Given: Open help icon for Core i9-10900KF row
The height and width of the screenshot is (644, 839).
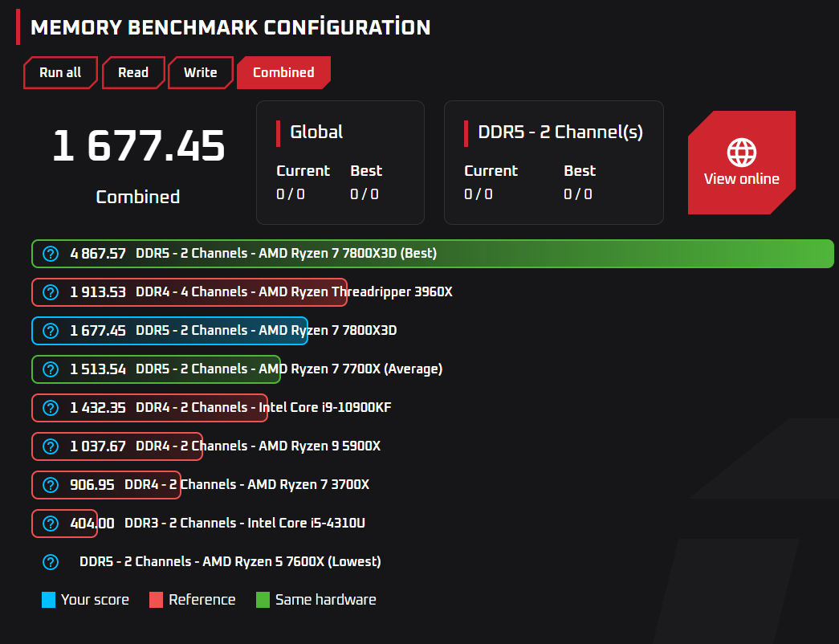Looking at the screenshot, I should 51,408.
